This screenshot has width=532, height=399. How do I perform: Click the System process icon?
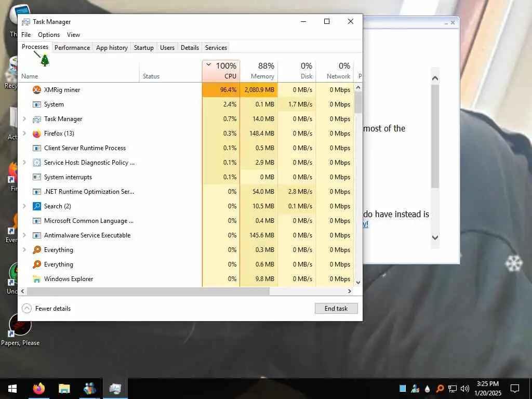point(37,104)
